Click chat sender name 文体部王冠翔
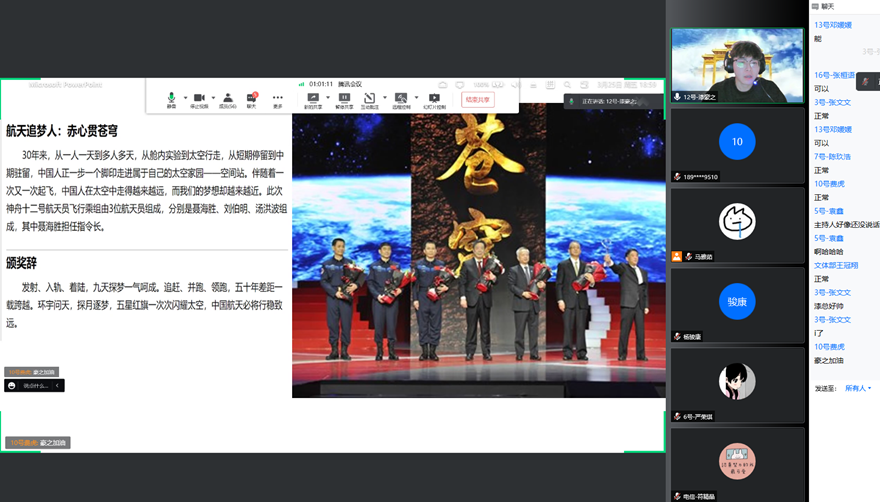 click(836, 265)
